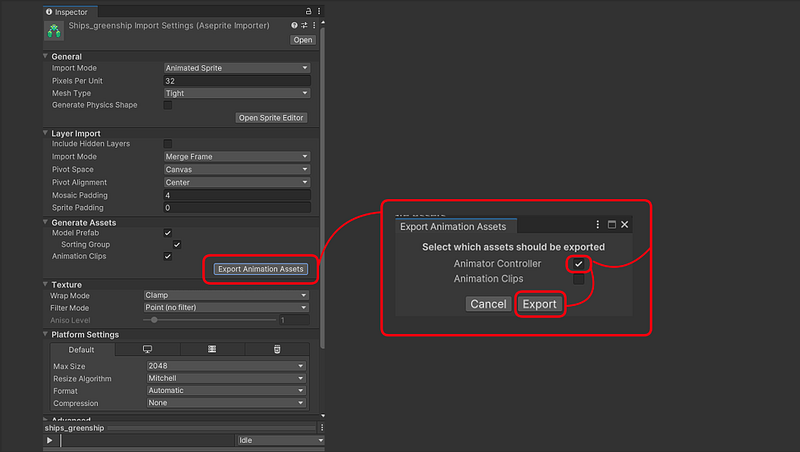
Task: Open Filter Mode Point dropdown
Action: coord(226,307)
